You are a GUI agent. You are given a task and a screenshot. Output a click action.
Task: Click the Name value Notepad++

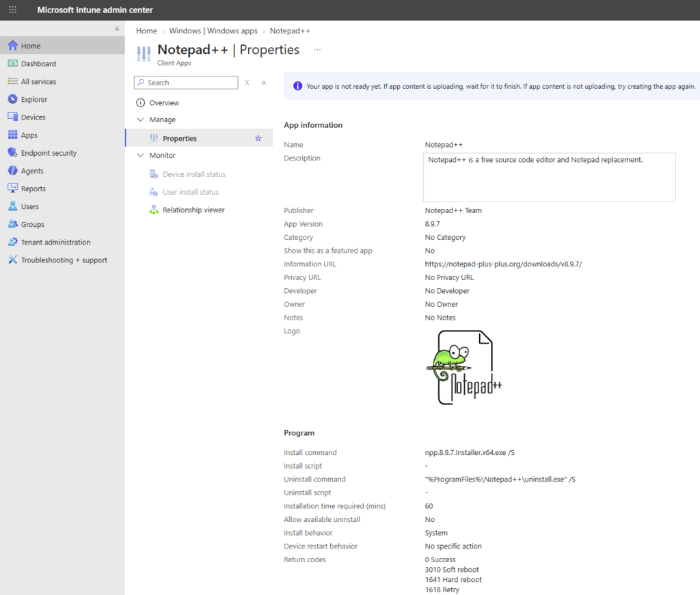coord(443,145)
